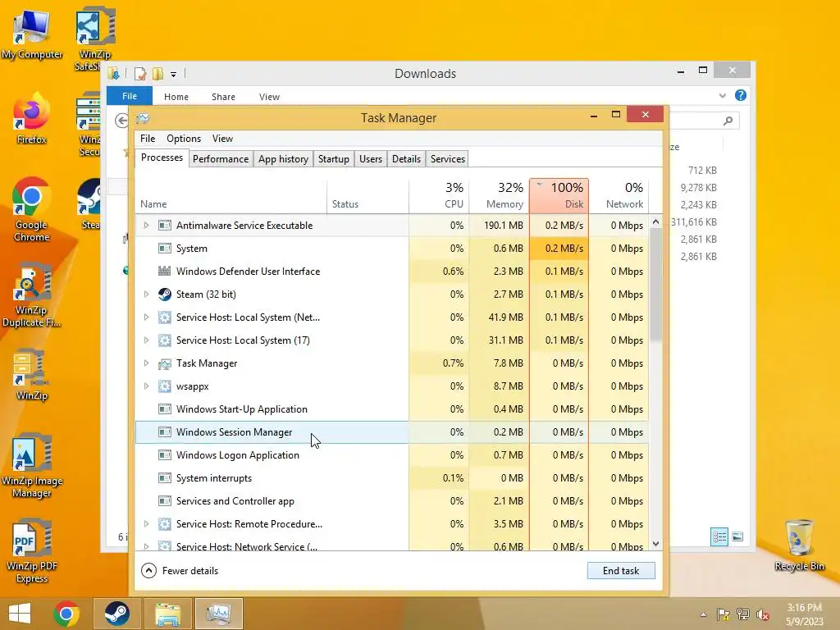Switch Downloads to large icons view
Viewport: 840px width, 630px height.
[x=737, y=536]
